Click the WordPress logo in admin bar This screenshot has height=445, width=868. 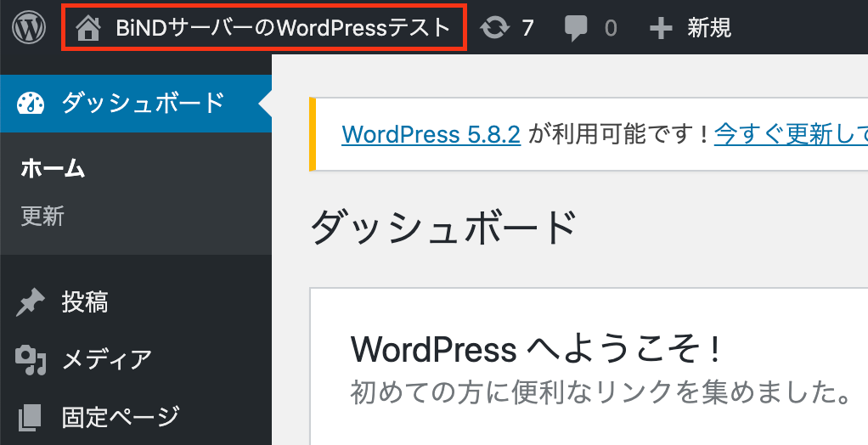(x=29, y=28)
